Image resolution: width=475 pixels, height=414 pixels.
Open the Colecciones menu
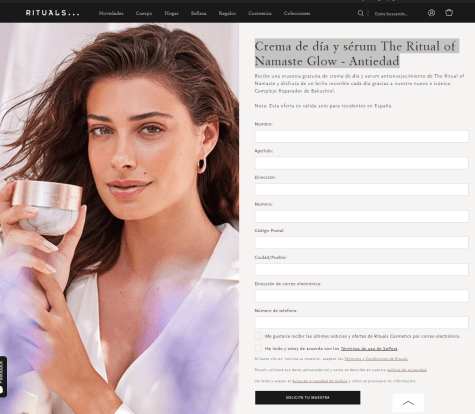click(297, 13)
